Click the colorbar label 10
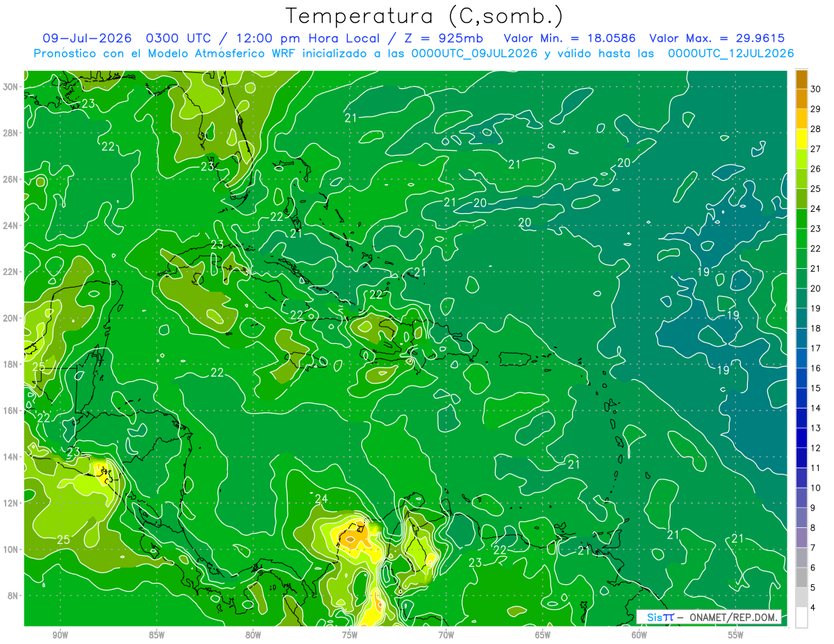 click(x=816, y=488)
